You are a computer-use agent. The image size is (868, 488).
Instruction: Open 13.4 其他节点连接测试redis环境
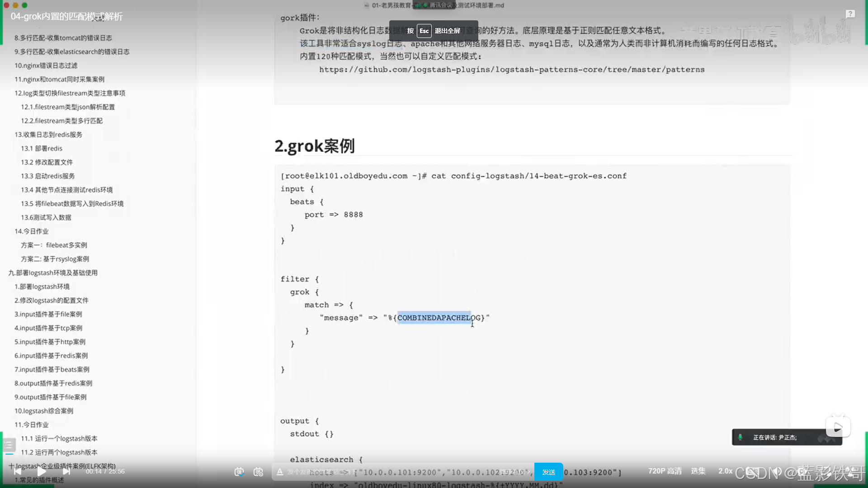[x=67, y=190]
